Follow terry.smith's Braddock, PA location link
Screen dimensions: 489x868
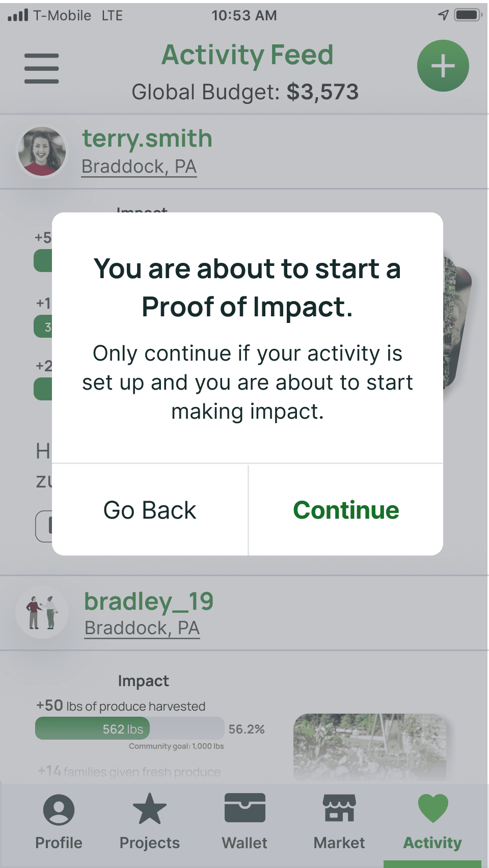(139, 167)
